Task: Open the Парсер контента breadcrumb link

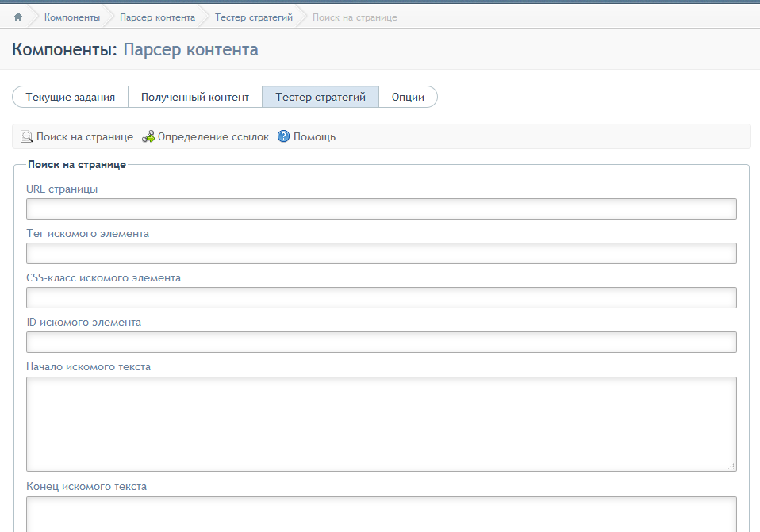Action: tap(158, 17)
